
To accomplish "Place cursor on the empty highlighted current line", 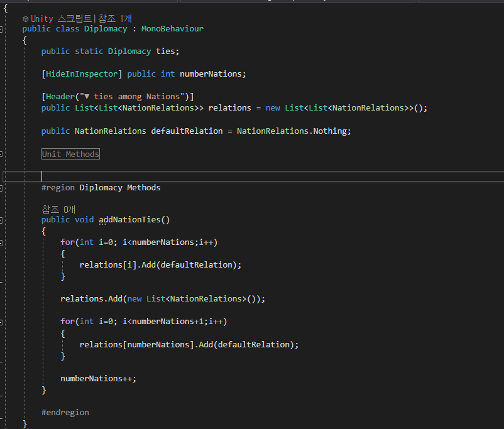I will click(x=254, y=176).
